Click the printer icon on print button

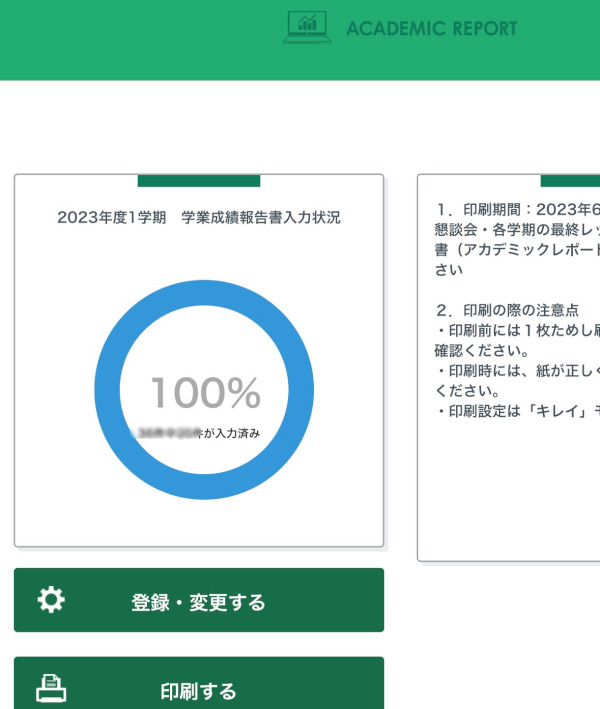pos(51,689)
